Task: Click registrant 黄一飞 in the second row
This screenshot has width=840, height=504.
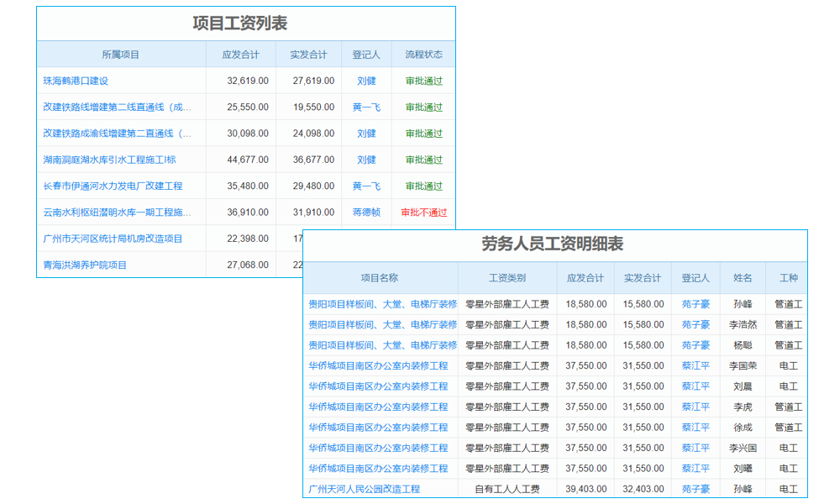Action: (366, 107)
